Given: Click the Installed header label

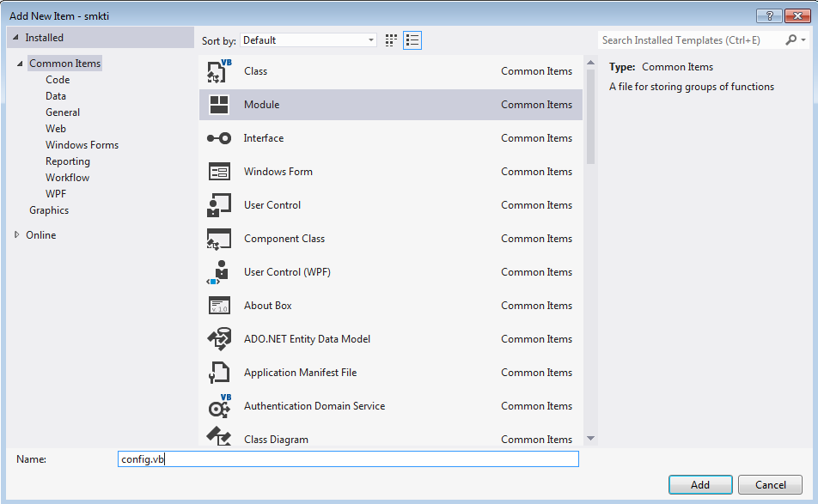Looking at the screenshot, I should [44, 38].
